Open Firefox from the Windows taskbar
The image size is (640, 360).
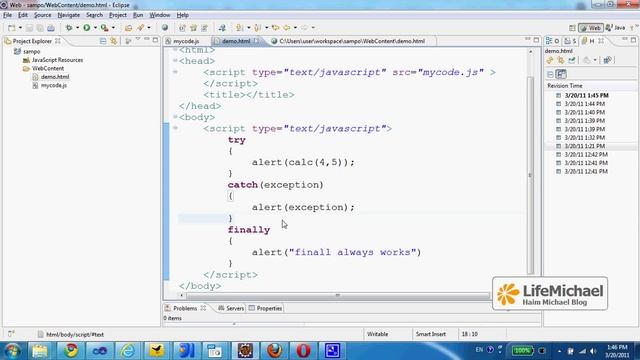pyautogui.click(x=274, y=351)
